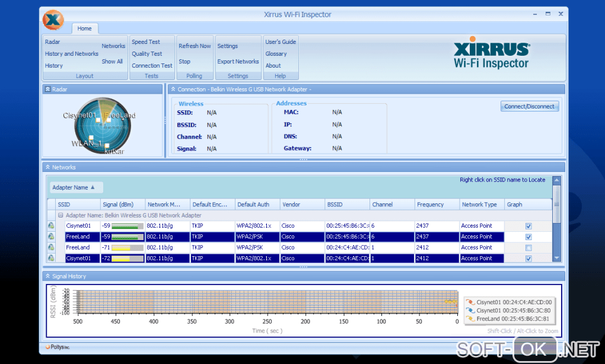Screen dimensions: 605x364
Task: Collapse the Networks panel chevron
Action: [x=47, y=167]
